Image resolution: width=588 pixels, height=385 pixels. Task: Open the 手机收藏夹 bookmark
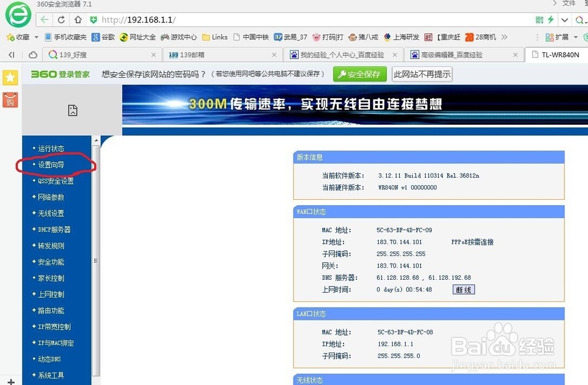tap(66, 37)
